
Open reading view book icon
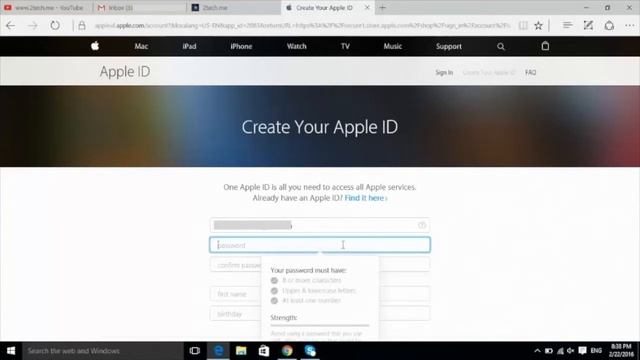[x=523, y=26]
